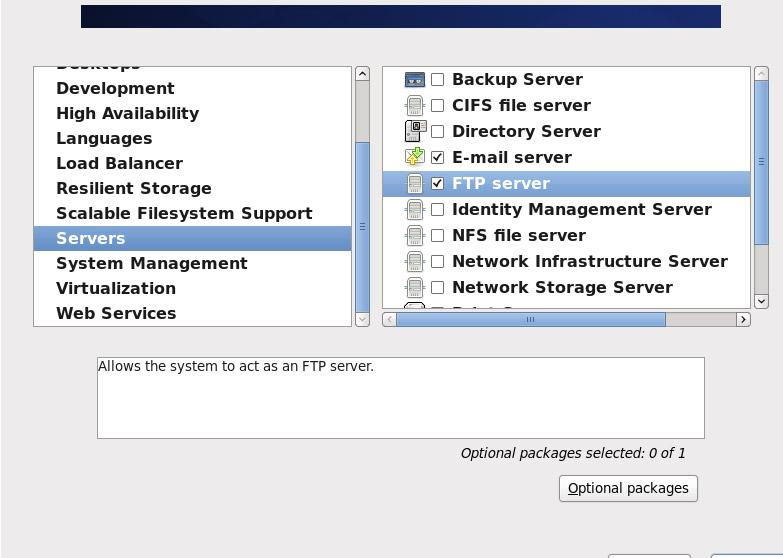Click the Backup Server tape icon
783x558 pixels.
pos(414,79)
